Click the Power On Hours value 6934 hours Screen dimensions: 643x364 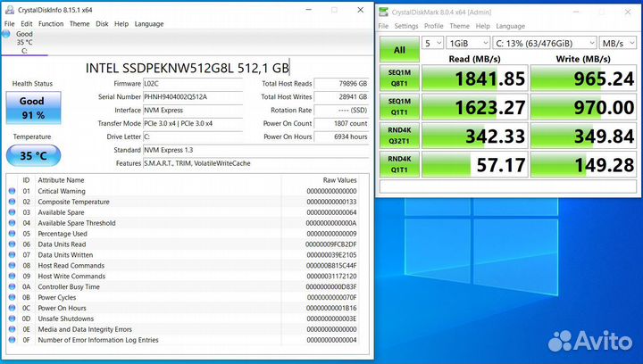click(x=341, y=136)
